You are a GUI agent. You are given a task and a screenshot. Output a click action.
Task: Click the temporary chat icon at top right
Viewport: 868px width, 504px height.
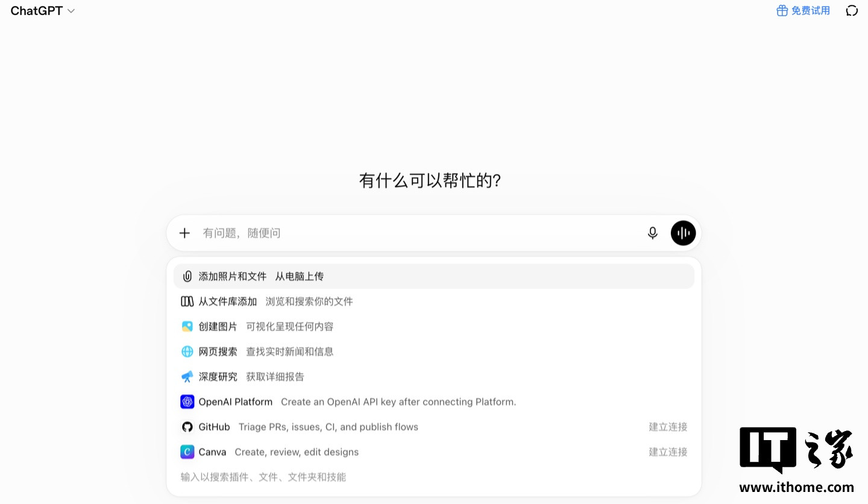(852, 11)
